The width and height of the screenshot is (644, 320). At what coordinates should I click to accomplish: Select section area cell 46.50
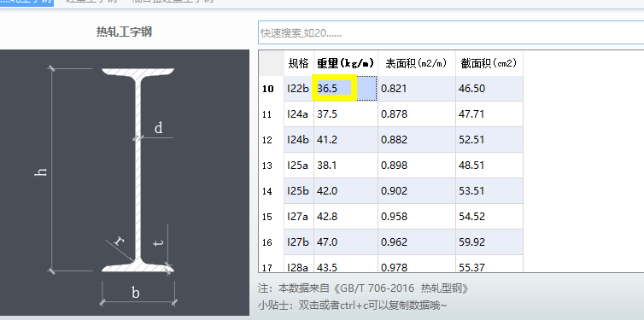point(489,89)
